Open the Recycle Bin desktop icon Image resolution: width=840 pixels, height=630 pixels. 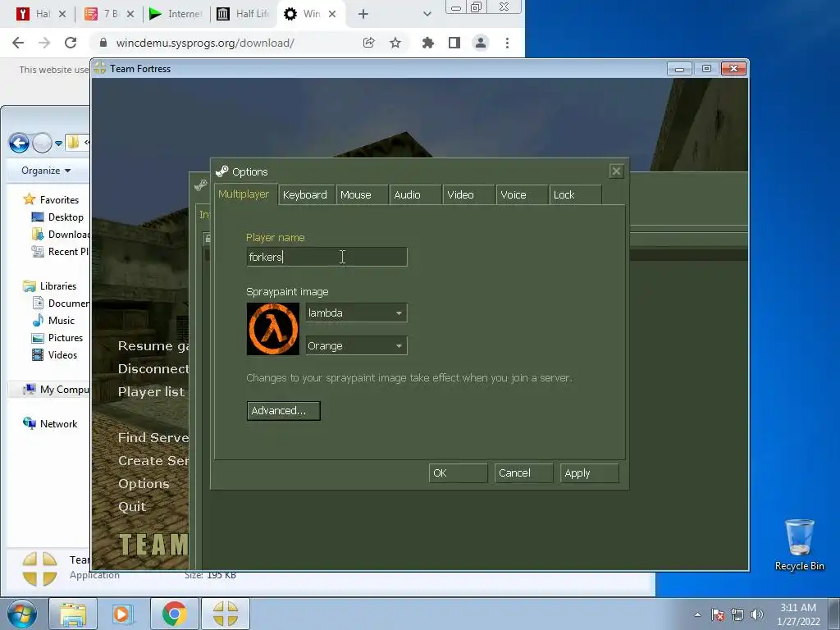(x=799, y=545)
